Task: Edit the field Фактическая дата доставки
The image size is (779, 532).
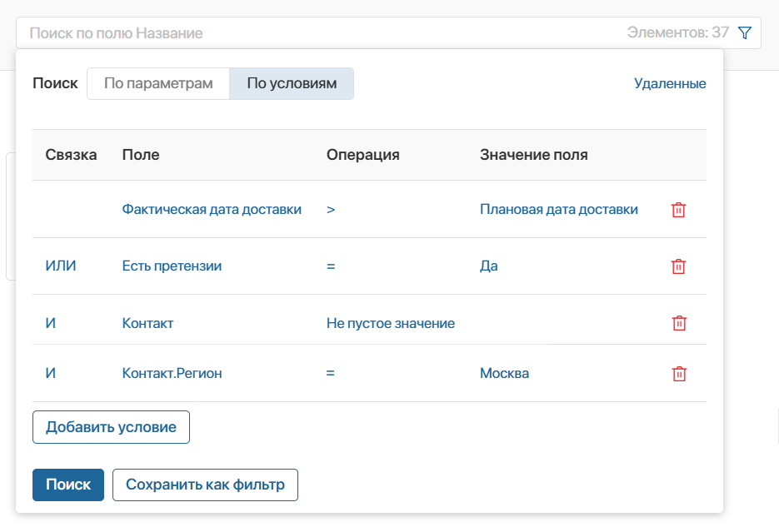Action: pyautogui.click(x=212, y=210)
